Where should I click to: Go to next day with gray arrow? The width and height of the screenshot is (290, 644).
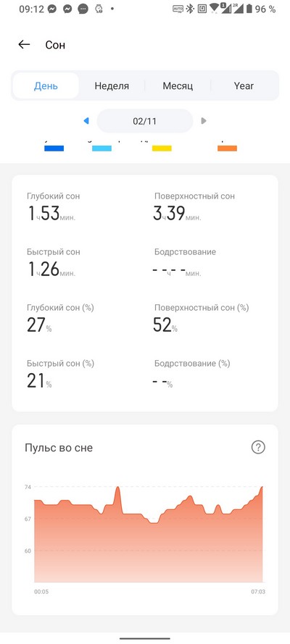203,121
